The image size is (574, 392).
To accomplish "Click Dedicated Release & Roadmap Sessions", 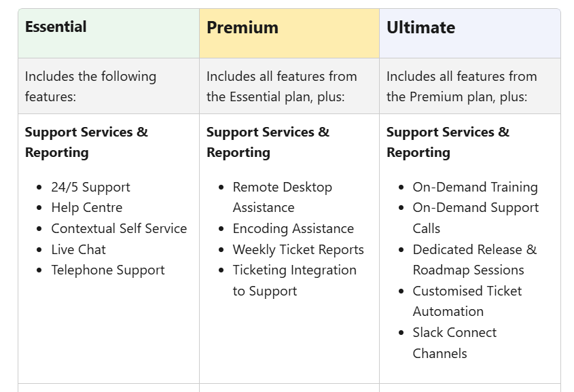I will click(x=474, y=260).
